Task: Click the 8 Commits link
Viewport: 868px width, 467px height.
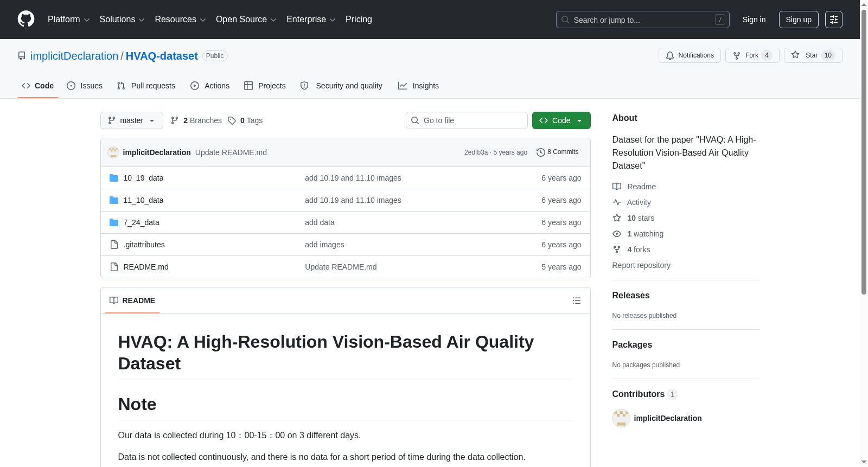Action: 558,152
